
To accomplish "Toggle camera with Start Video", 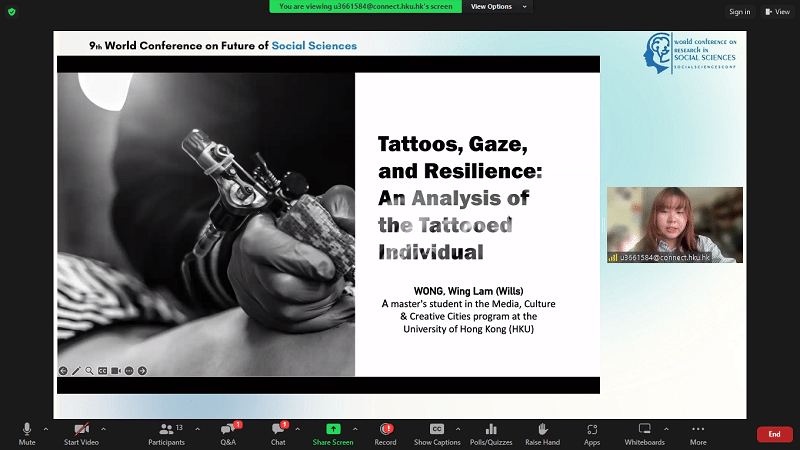I will tap(81, 432).
